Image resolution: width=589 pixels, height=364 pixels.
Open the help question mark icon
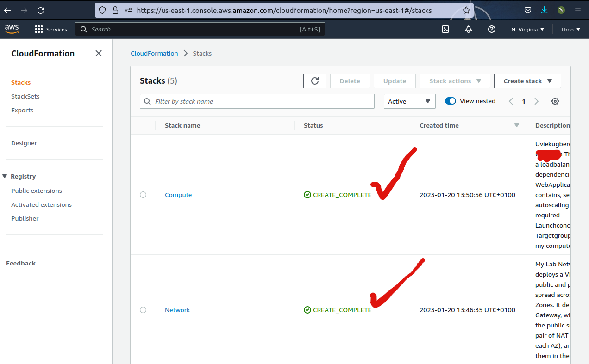click(492, 29)
